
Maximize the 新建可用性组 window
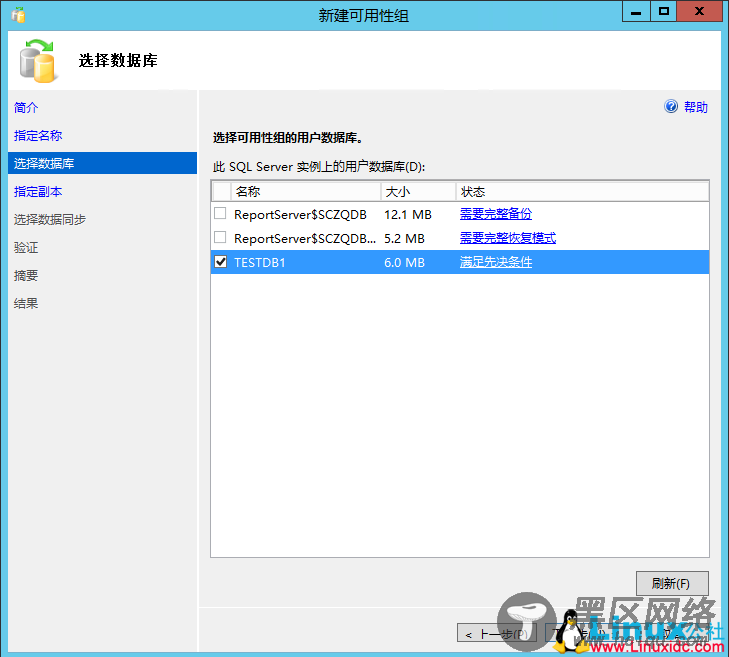pyautogui.click(x=663, y=12)
